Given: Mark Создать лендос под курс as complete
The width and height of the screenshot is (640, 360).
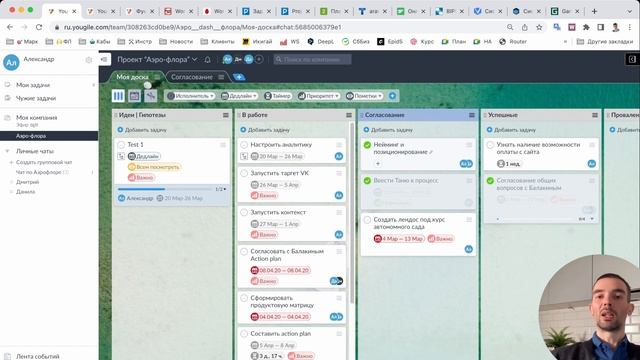Looking at the screenshot, I should [x=367, y=220].
